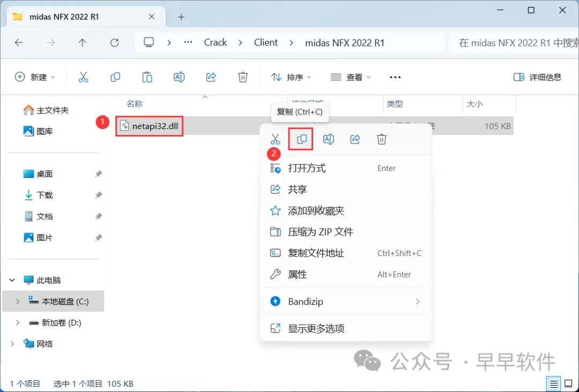Click 显示更多选项 in context menu

[x=346, y=329]
